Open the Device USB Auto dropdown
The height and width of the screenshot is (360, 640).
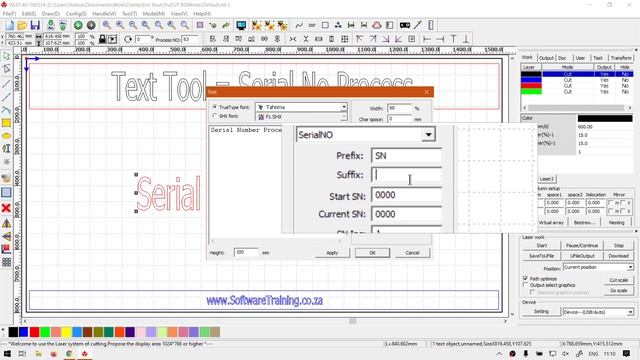[630, 312]
